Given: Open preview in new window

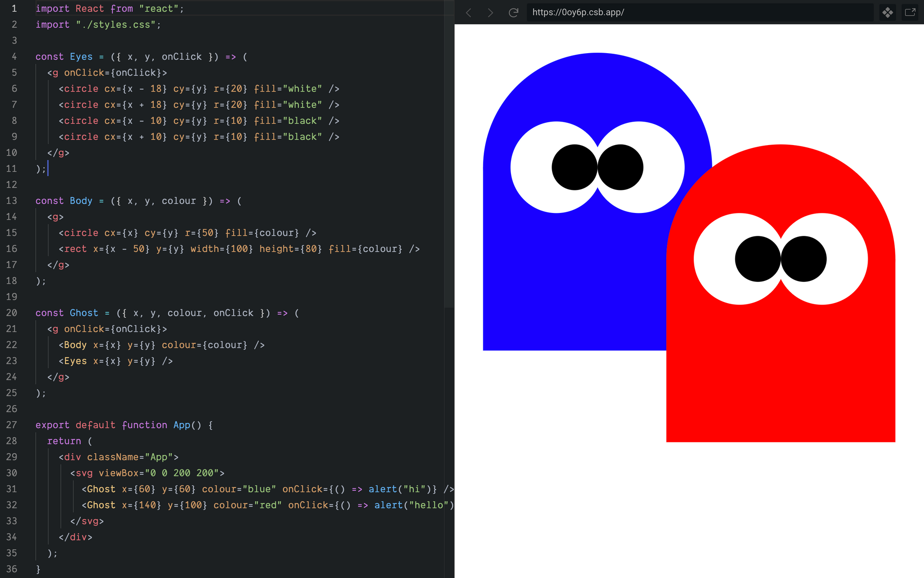Looking at the screenshot, I should point(910,12).
